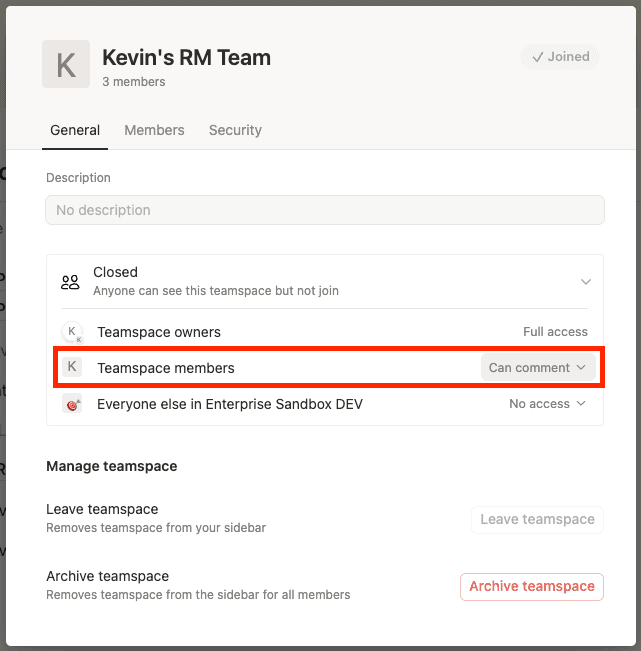Click the large K teamspace icon
Image resolution: width=641 pixels, height=651 pixels.
click(x=66, y=65)
